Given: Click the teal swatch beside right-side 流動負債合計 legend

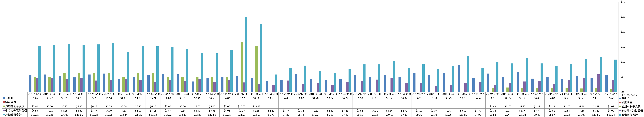Looking at the screenshot, I should [620, 114].
